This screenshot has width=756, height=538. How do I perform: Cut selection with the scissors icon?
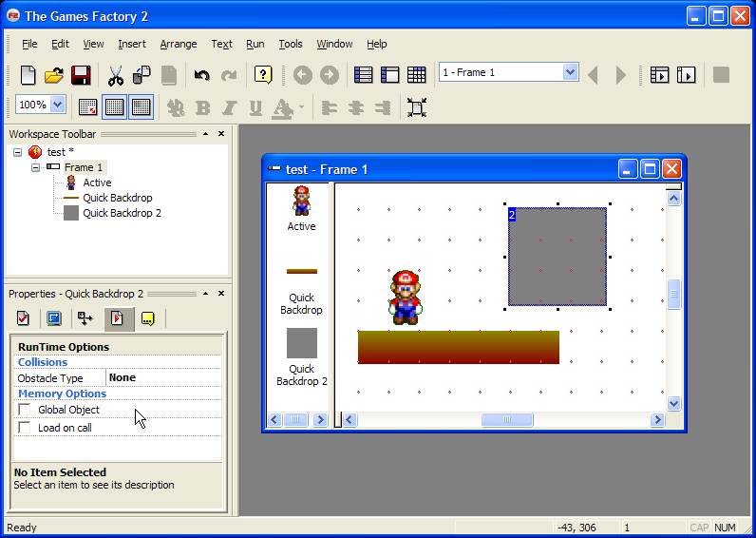[116, 75]
